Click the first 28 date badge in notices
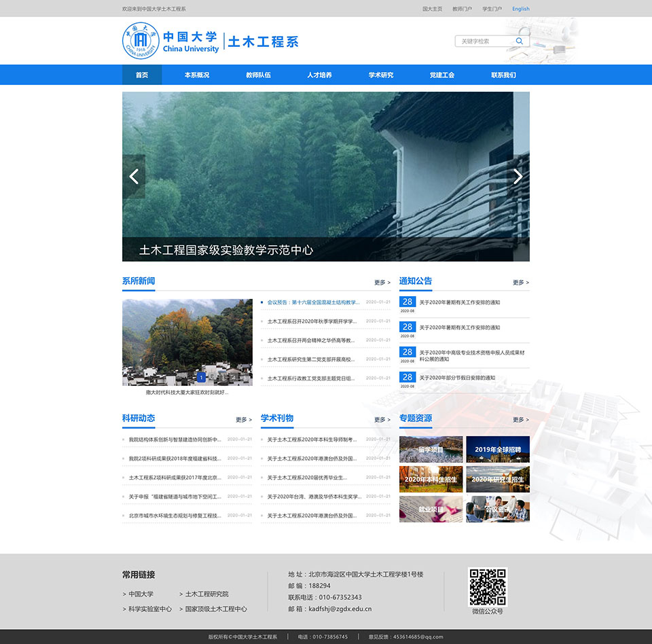Screen dimensions: 652x644 coord(407,302)
